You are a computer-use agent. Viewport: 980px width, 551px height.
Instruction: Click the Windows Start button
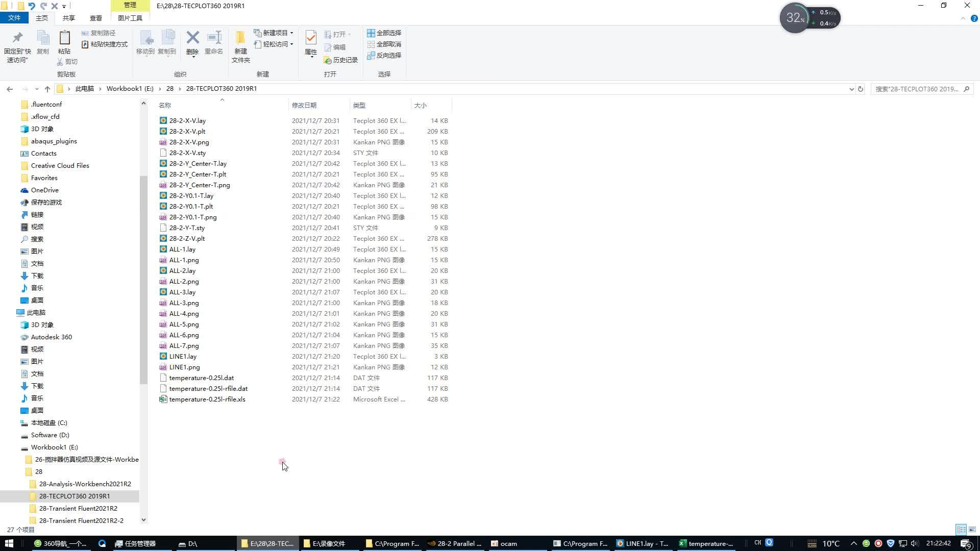pyautogui.click(x=9, y=543)
